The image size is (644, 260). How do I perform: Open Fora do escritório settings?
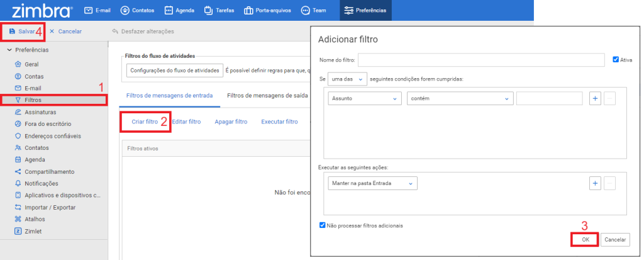coord(48,124)
